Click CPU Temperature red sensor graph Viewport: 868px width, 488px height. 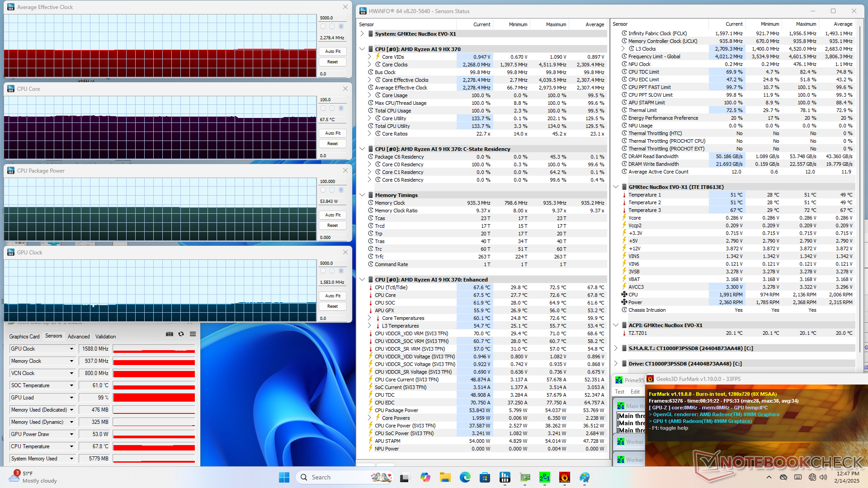(x=154, y=446)
